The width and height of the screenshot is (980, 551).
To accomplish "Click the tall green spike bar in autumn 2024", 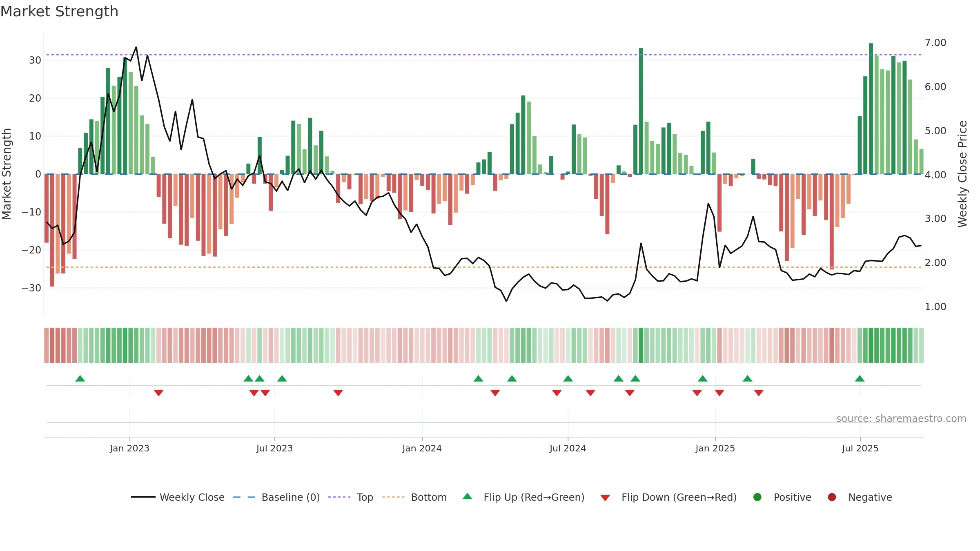I will point(641,111).
